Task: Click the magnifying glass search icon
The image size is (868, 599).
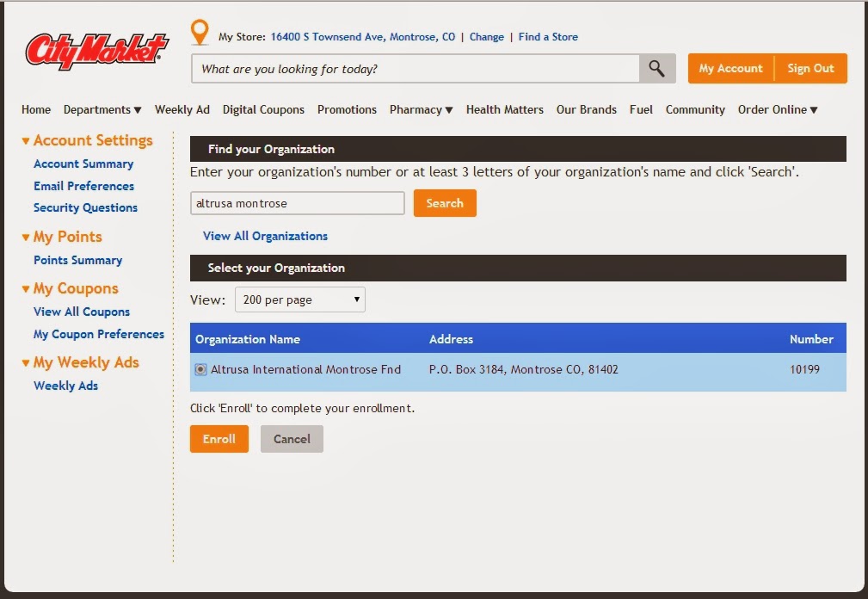Action: [657, 69]
